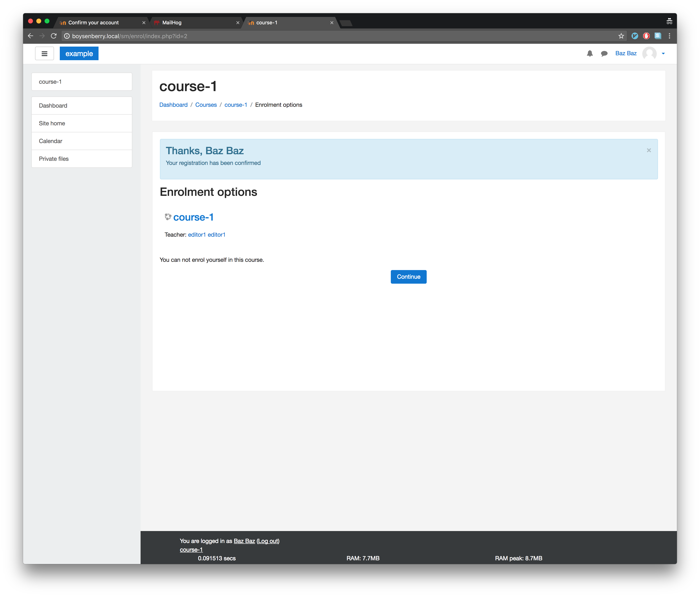This screenshot has height=597, width=700.
Task: Click the 'Thanks, Baz Baz' alert heading
Action: (205, 151)
